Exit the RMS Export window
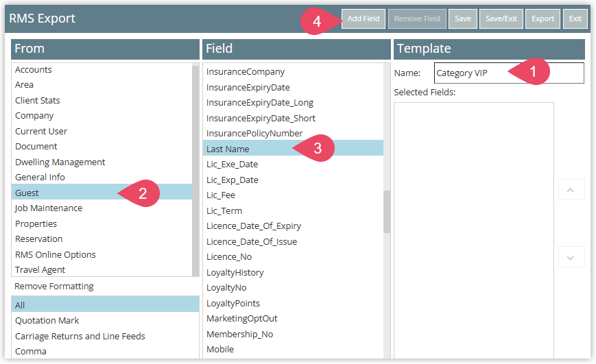Image resolution: width=596 pixels, height=364 pixels. (x=575, y=19)
